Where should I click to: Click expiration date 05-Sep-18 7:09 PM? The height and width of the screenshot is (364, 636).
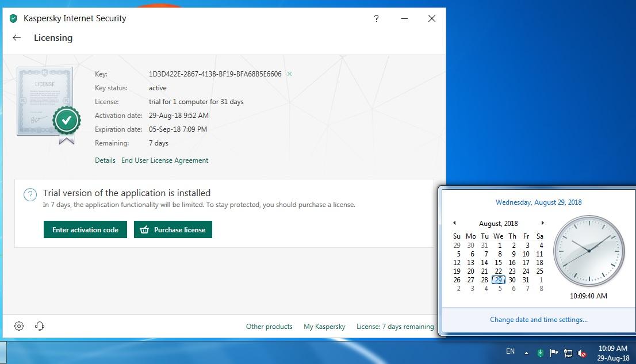coord(178,129)
